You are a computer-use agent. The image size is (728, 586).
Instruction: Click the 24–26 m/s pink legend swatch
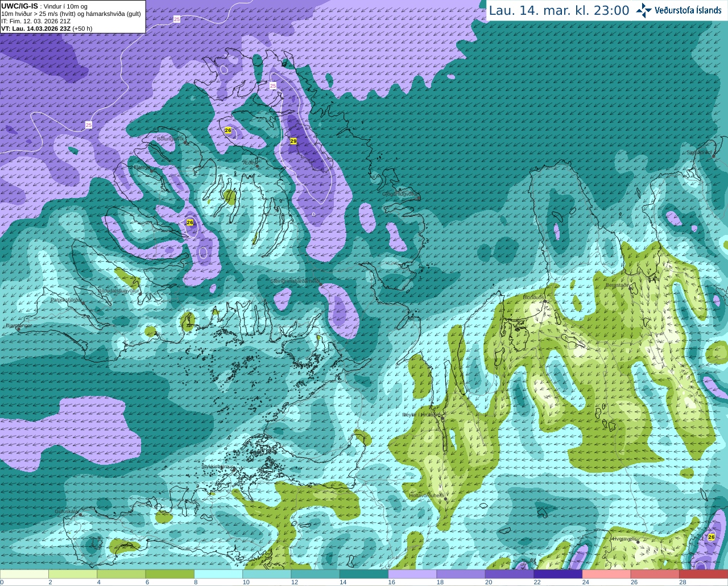tap(607, 574)
